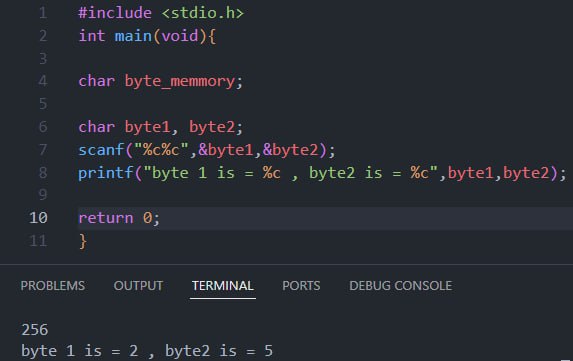This screenshot has height=361, width=573.
Task: Click the terminal output line showing byte values
Action: (x=147, y=351)
